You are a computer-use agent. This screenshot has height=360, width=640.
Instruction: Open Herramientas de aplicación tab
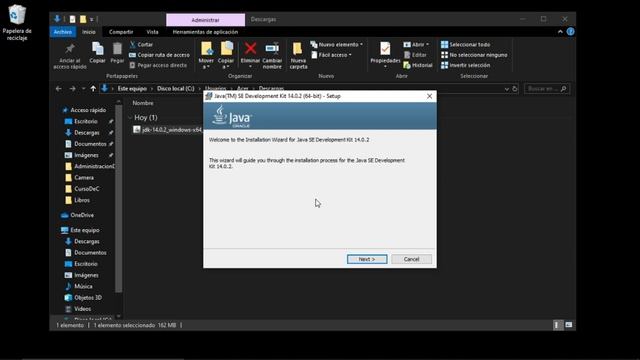tap(205, 32)
